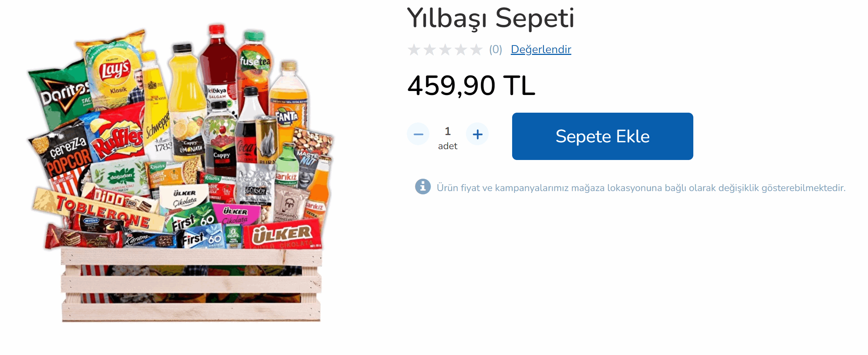868x355 pixels.
Task: Click the quantity value 1 adet
Action: tap(448, 138)
